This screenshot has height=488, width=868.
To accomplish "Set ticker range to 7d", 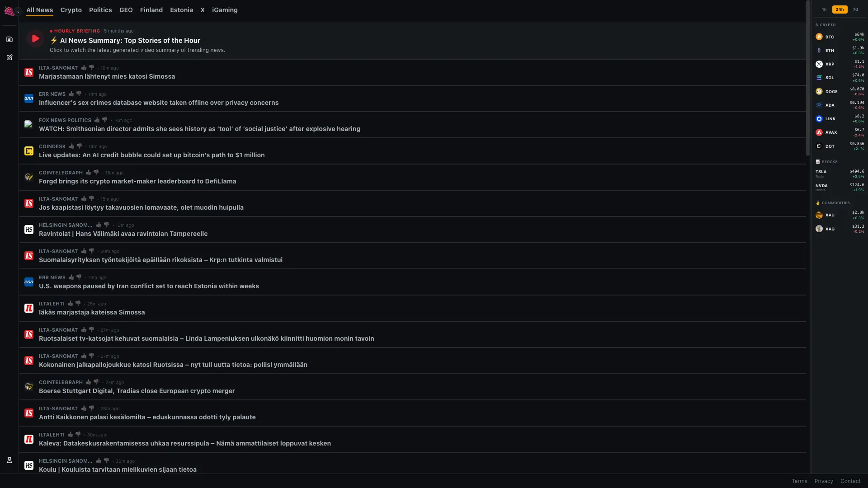I will (x=855, y=9).
